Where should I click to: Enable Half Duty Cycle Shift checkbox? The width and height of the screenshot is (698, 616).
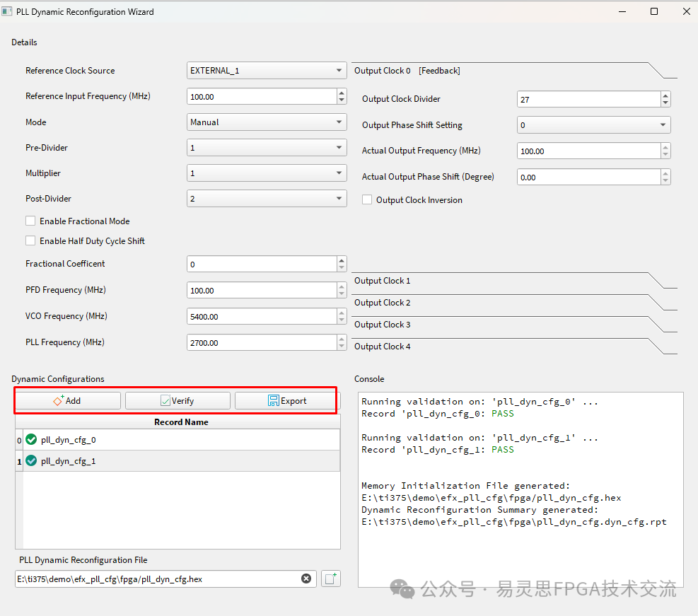tap(30, 241)
